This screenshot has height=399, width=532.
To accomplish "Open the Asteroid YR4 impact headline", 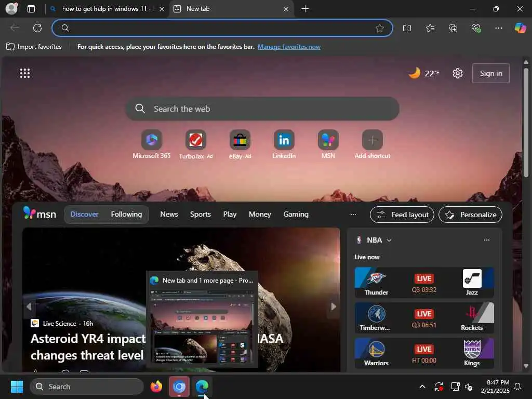I will 88,347.
